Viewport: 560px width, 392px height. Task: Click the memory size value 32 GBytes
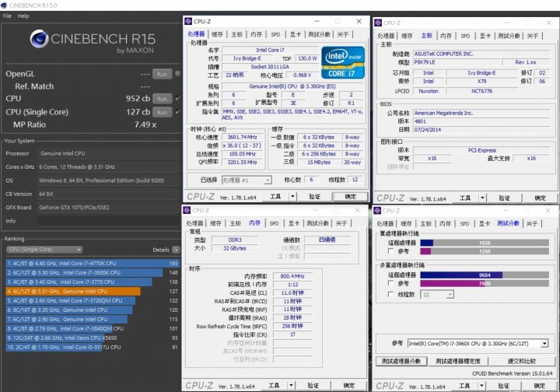pos(235,248)
